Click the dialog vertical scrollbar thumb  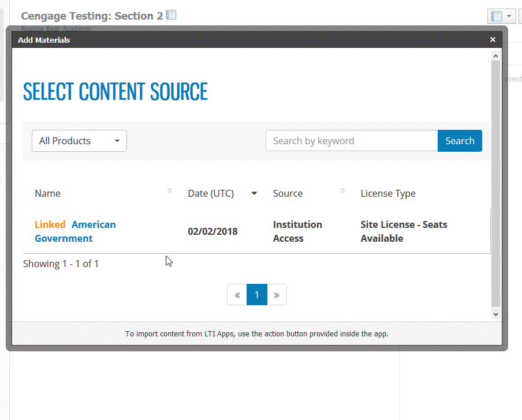coord(495,185)
